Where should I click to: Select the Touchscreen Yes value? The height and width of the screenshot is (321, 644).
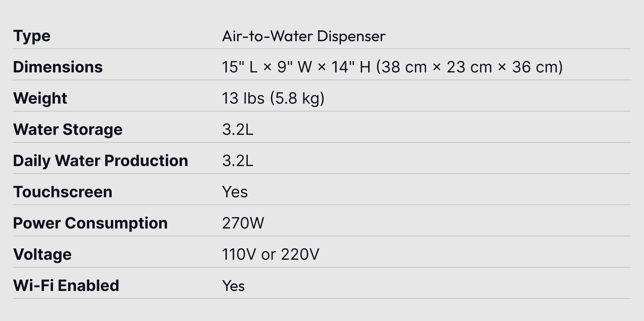pos(235,192)
